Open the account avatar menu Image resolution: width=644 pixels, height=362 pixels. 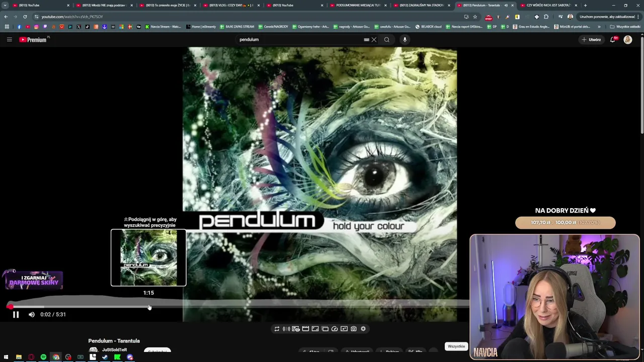tap(628, 40)
